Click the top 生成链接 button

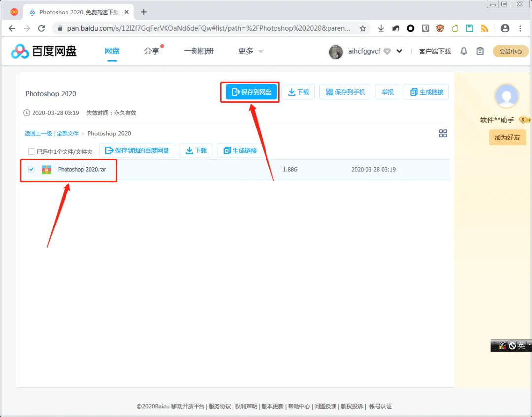(x=427, y=92)
